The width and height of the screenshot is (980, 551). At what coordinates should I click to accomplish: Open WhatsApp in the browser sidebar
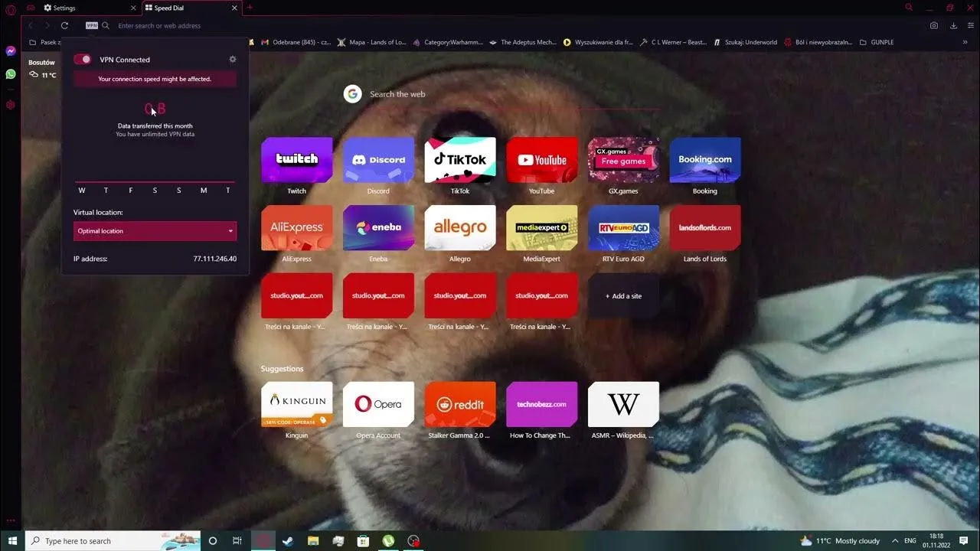coord(10,74)
